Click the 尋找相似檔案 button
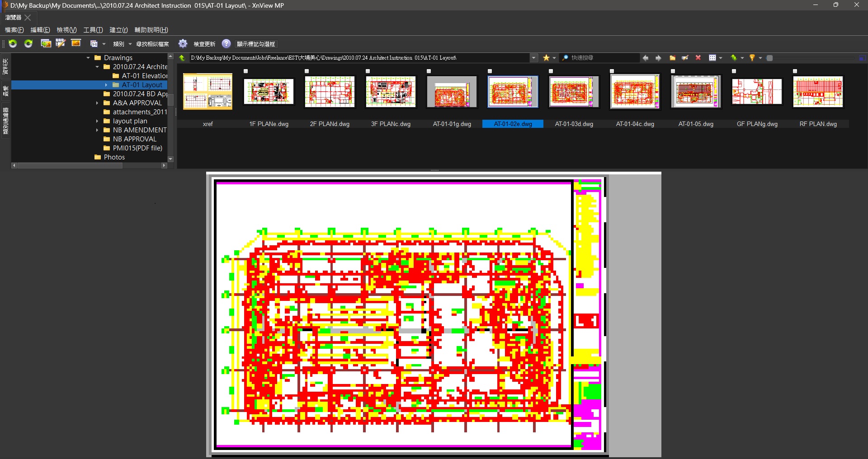The image size is (868, 459). tap(152, 44)
